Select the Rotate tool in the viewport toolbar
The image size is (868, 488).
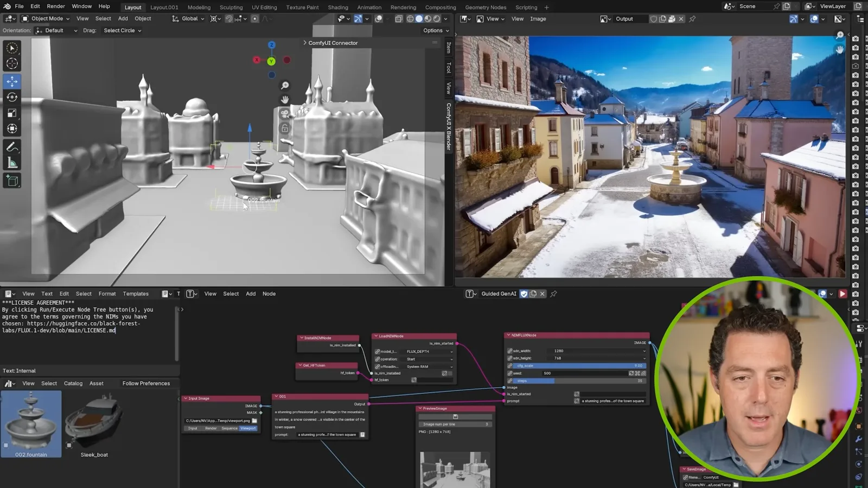click(x=12, y=97)
